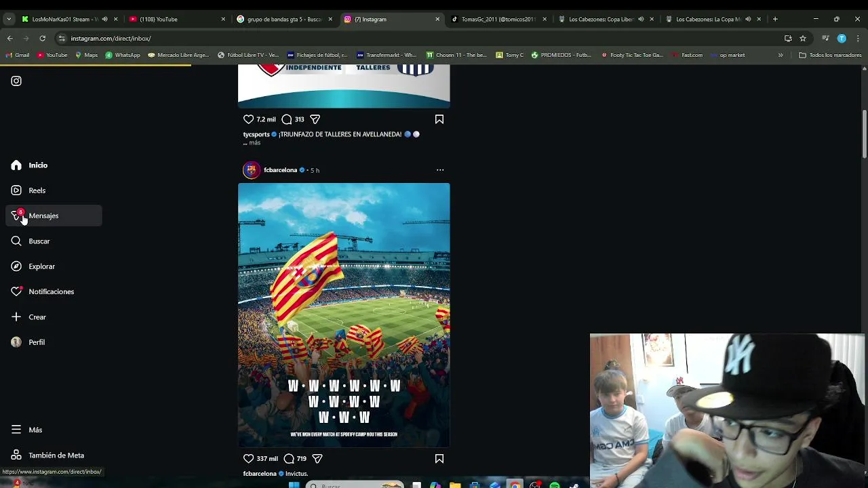
Task: Open Chrome three-dot menu
Action: click(858, 39)
